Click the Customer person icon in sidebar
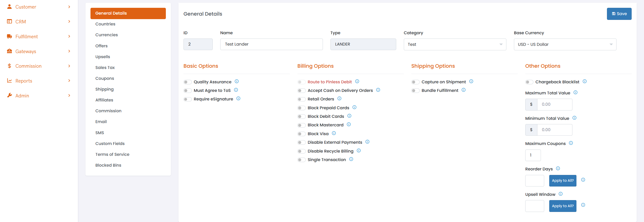Viewport: 644px width, 222px height. coord(10,7)
